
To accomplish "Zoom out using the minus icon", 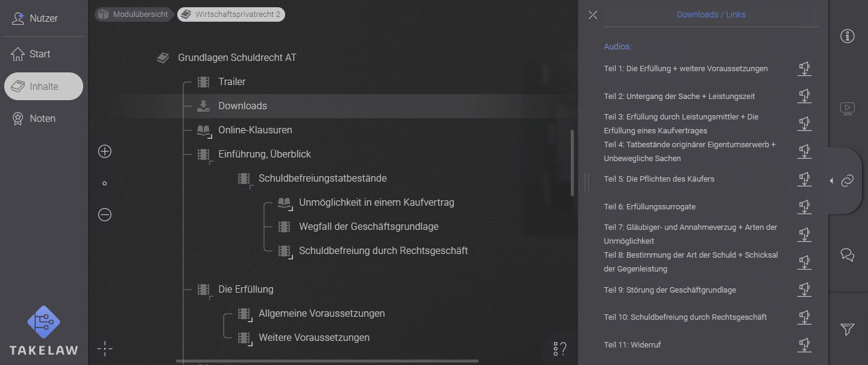I will 104,214.
